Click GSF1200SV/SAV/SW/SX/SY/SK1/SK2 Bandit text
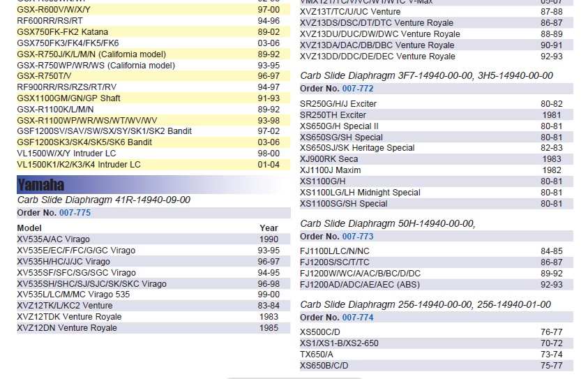The image size is (588, 379). pyautogui.click(x=104, y=131)
